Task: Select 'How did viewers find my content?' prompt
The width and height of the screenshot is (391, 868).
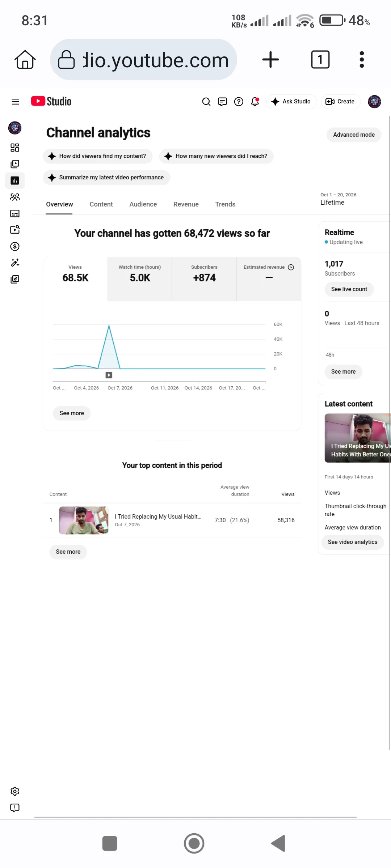Action: (x=98, y=156)
